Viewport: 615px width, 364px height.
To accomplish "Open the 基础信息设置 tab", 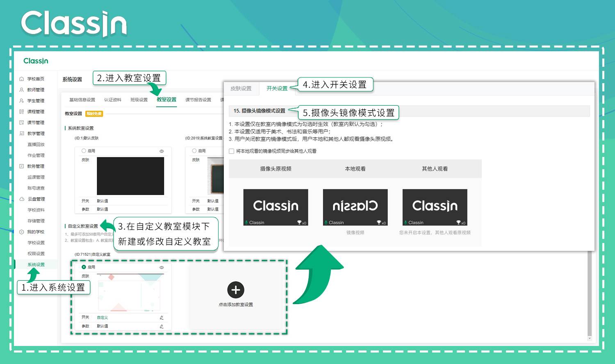I will pyautogui.click(x=82, y=100).
